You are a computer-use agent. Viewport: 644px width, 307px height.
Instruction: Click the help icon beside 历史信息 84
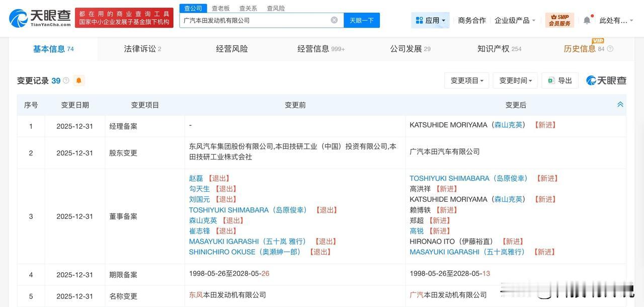point(610,49)
